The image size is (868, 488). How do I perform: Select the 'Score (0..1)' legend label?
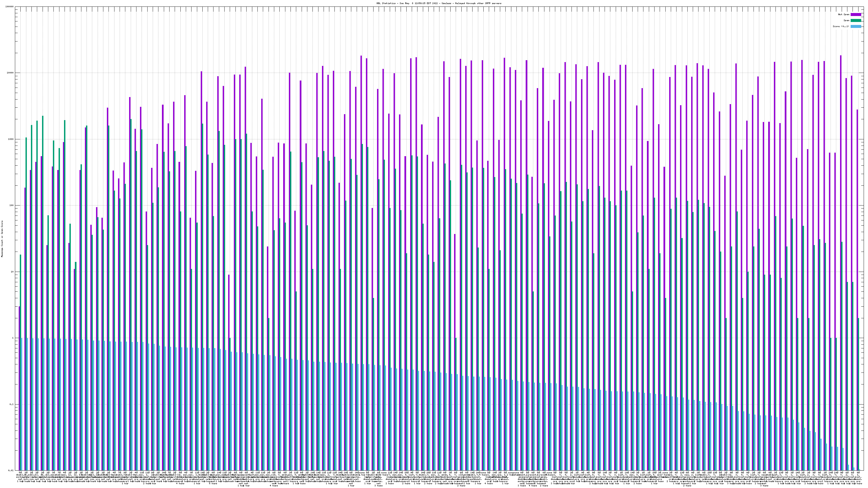(841, 26)
